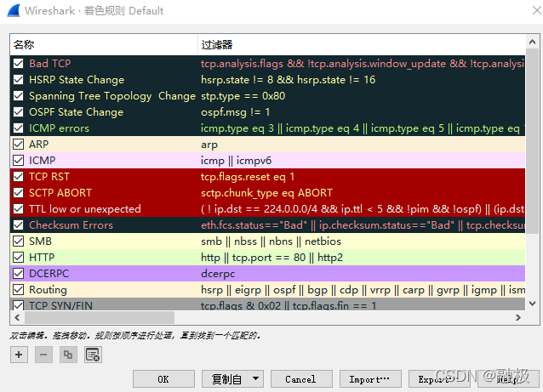Uncheck the HTTP rule checkbox
The width and height of the screenshot is (543, 392).
19,258
